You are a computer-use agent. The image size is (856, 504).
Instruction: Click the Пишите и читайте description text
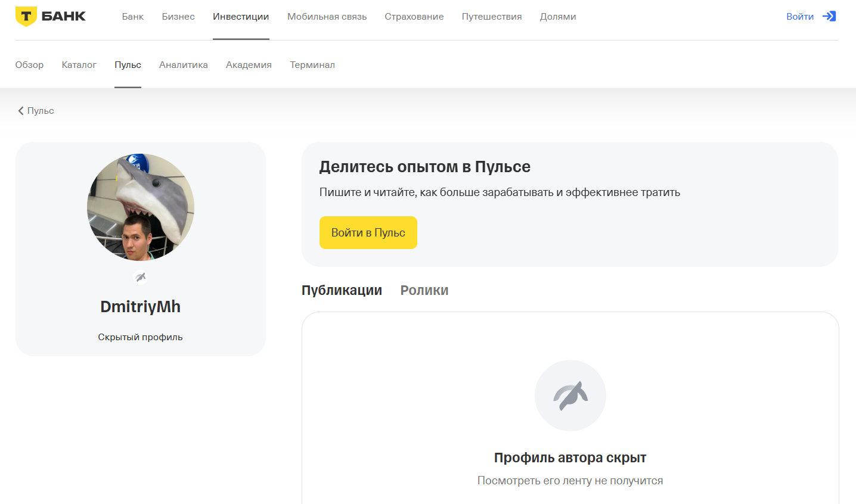tap(500, 192)
